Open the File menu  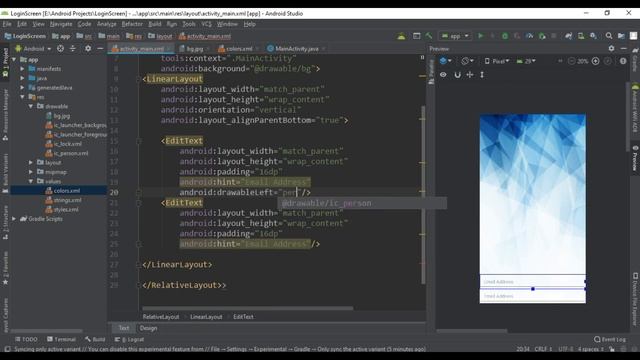point(7,24)
